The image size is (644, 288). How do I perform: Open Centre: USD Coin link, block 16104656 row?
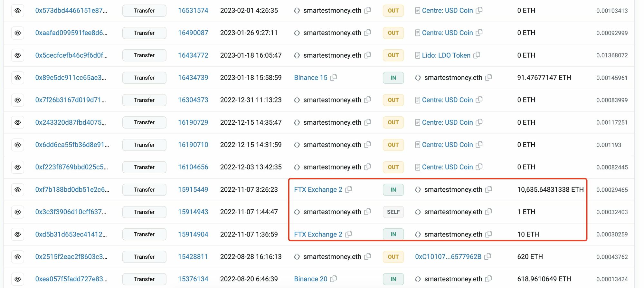pos(448,167)
